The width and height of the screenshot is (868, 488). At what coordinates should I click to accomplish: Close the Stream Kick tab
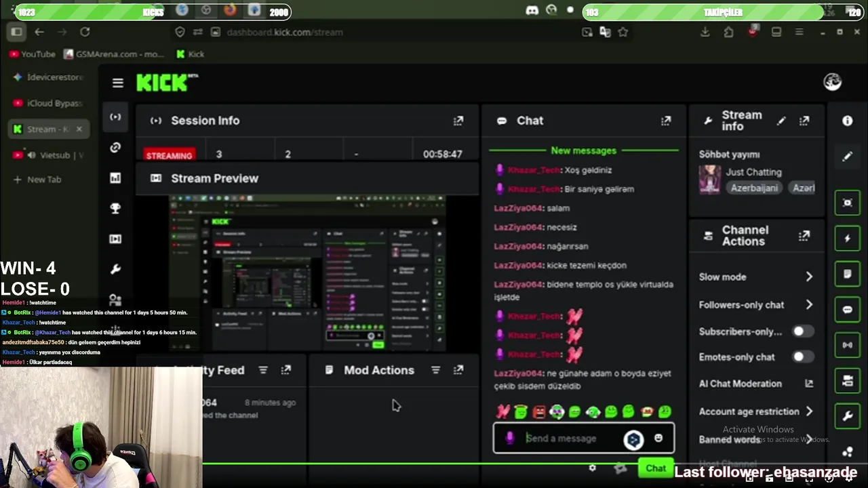click(79, 129)
